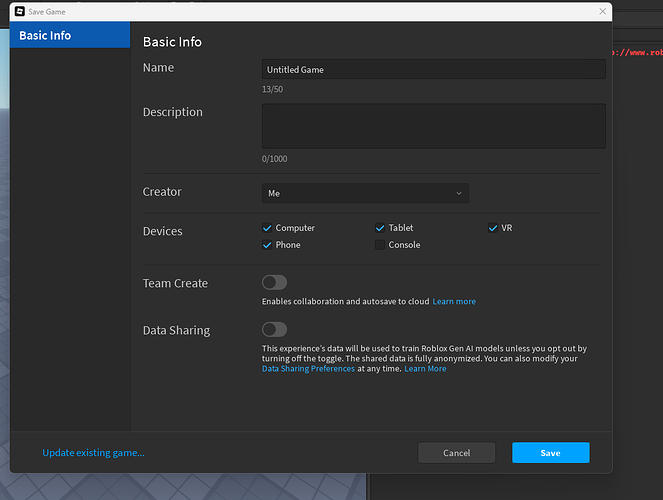Click the Roblox Studio logo in title bar
Screen dimensions: 663x500
pos(18,11)
